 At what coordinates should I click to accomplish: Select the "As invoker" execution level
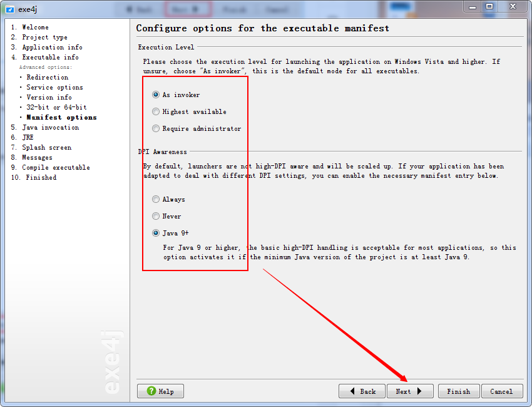(x=155, y=95)
